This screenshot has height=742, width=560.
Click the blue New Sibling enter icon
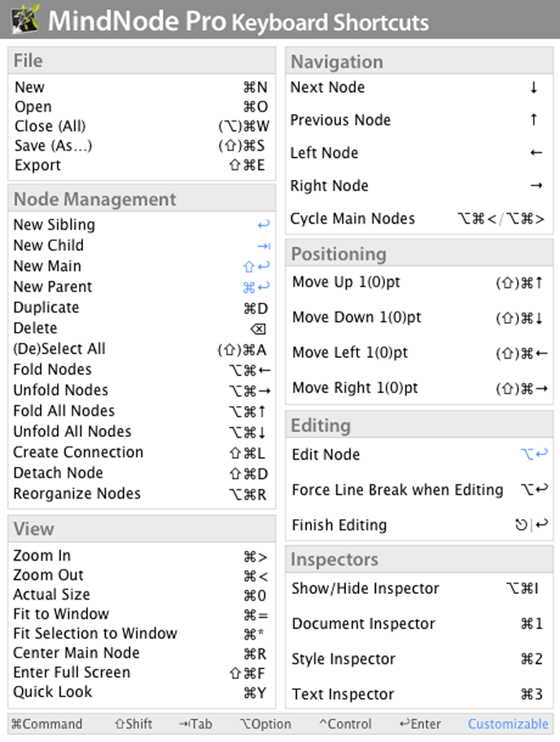(262, 225)
